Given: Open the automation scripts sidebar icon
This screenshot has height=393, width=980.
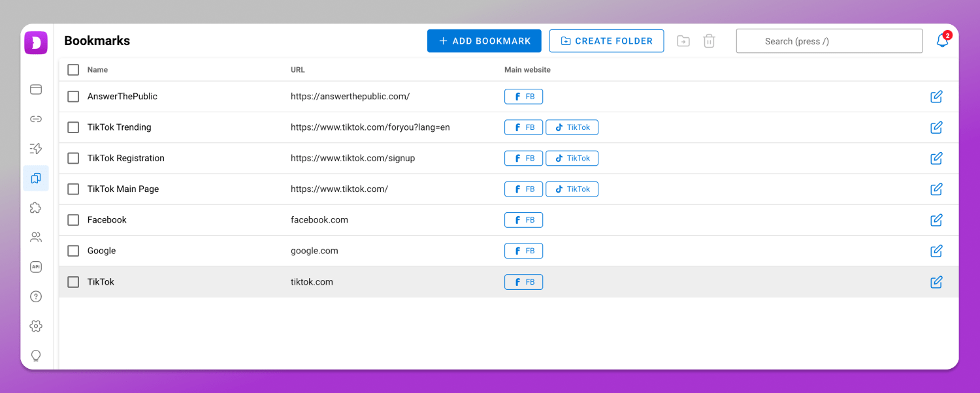Looking at the screenshot, I should (x=36, y=149).
